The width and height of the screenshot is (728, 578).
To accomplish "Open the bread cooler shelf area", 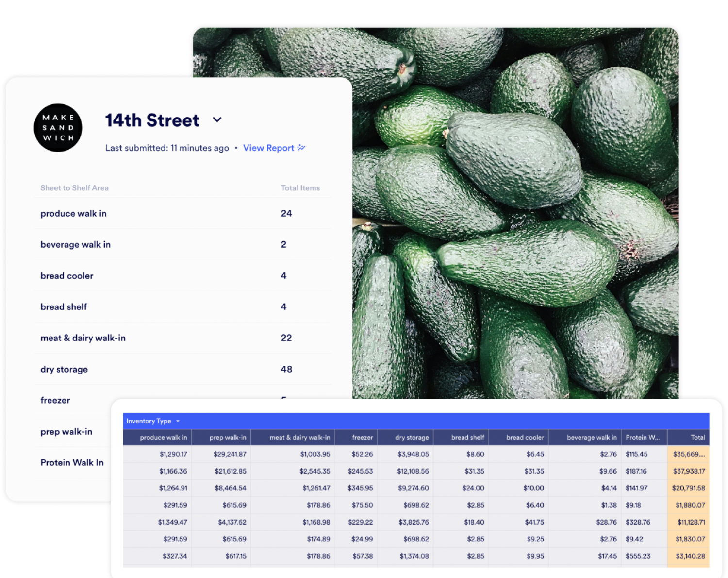I will 67,276.
